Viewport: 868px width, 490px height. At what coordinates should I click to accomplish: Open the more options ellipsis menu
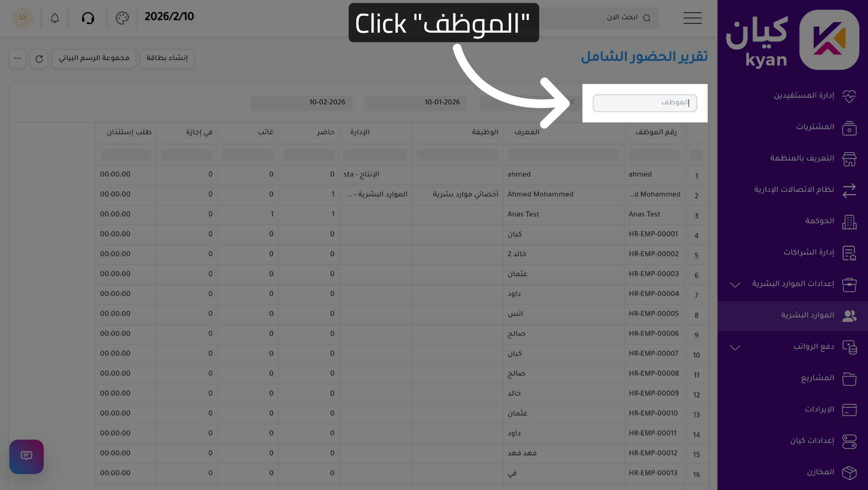[17, 59]
